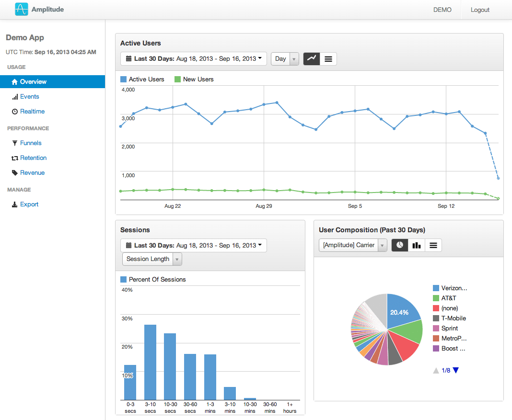The height and width of the screenshot is (420, 512).
Task: Open the Funnels section in sidebar
Action: pos(31,143)
